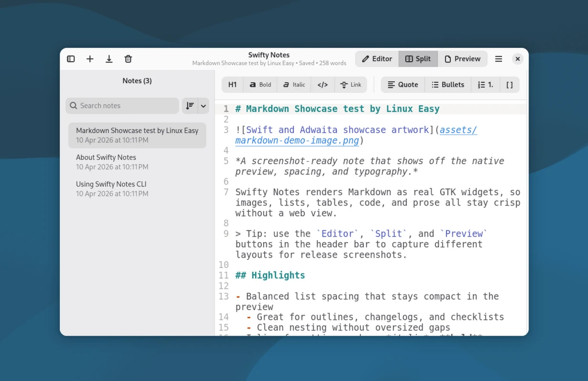Insert Bullets list
This screenshot has width=588, height=381.
pos(448,85)
